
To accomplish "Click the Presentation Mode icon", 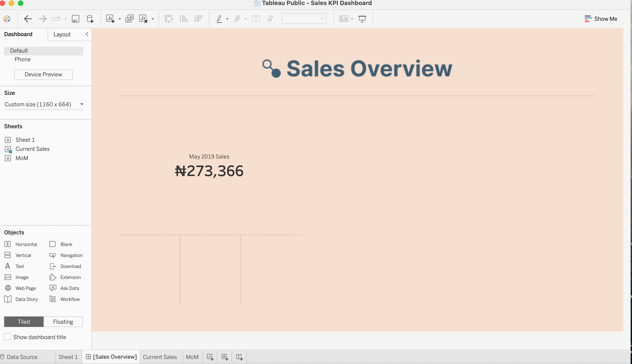I will [362, 19].
